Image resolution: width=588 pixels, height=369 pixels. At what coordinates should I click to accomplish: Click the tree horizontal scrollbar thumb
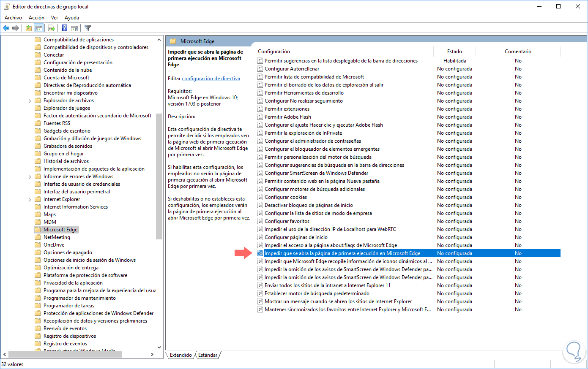65,355
